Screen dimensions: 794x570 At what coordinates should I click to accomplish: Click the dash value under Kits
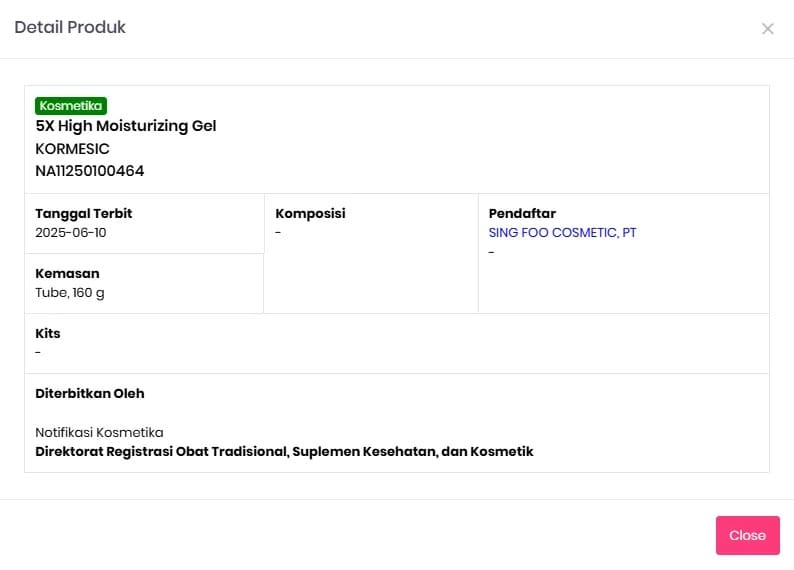[x=38, y=352]
